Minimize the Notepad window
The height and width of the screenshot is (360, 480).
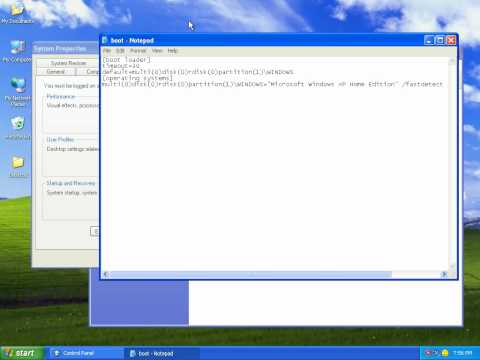pyautogui.click(x=429, y=40)
